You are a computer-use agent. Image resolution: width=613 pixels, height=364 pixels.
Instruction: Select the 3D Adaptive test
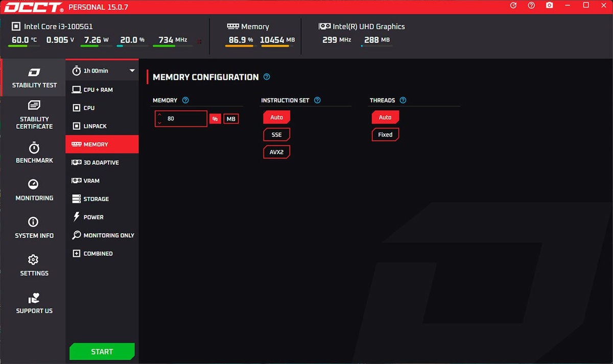coord(102,162)
